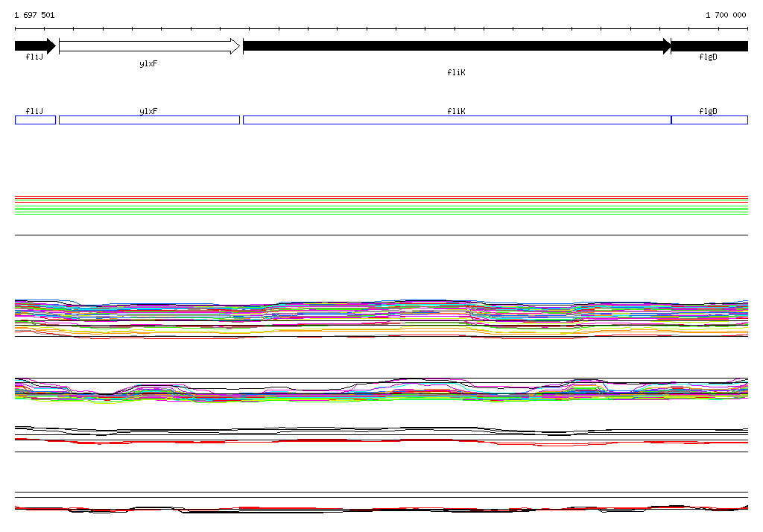Click the fliJ blue outlined box
This screenshot has width=763, height=532.
coord(36,120)
